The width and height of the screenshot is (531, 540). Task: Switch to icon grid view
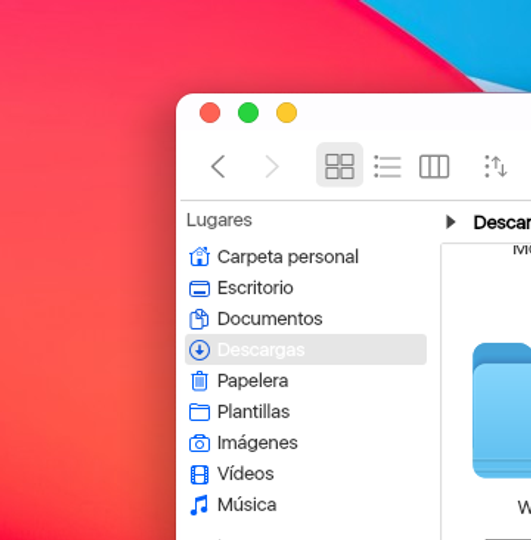(x=340, y=166)
